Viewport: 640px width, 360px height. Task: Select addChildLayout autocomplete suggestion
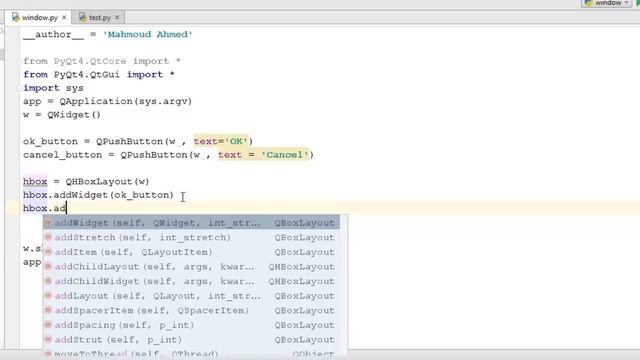click(191, 267)
